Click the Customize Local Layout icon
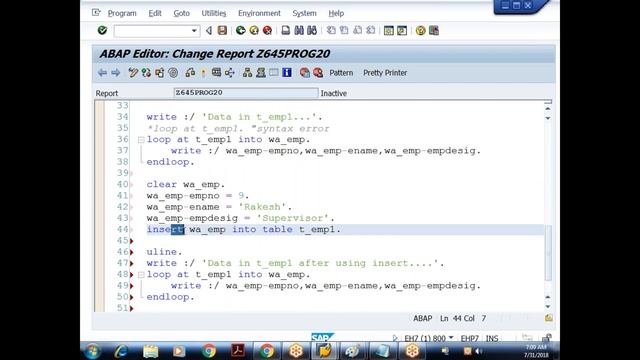Image resolution: width=640 pixels, height=360 pixels. pyautogui.click(x=434, y=31)
